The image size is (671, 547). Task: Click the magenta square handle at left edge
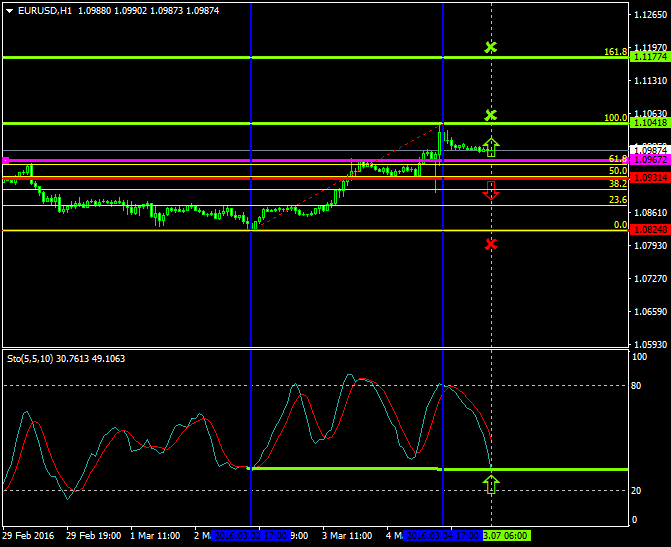click(x=6, y=160)
